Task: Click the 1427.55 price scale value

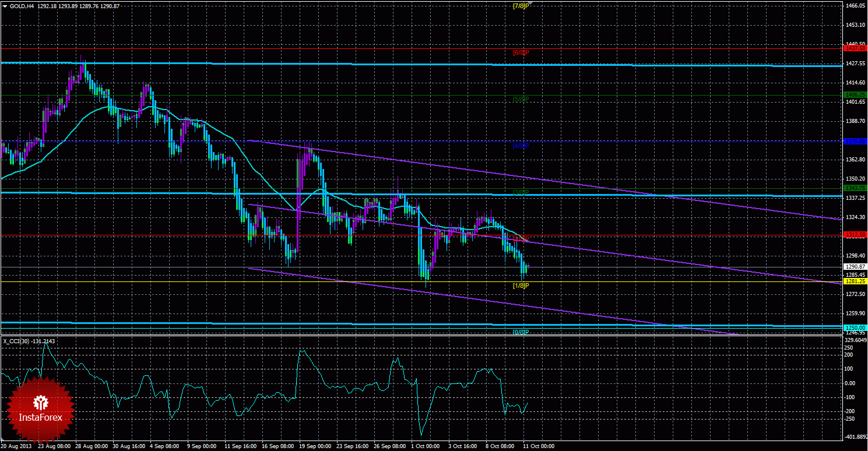Action: point(855,64)
